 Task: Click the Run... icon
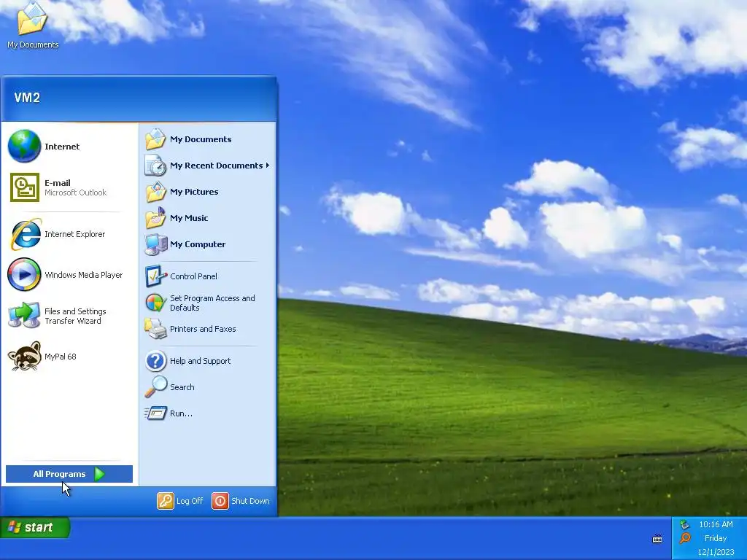pos(156,413)
